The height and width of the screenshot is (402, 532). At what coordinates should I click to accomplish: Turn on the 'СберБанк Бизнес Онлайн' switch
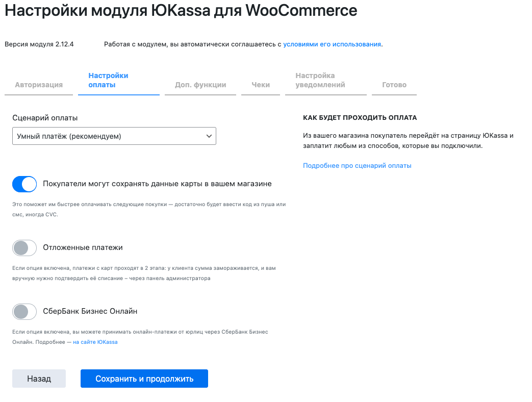pos(24,312)
